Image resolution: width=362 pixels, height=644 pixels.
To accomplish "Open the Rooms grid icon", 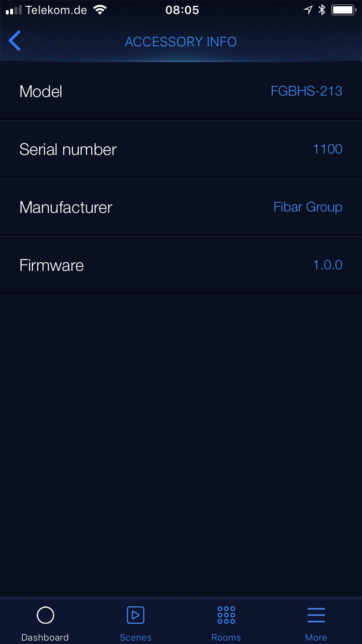I will pyautogui.click(x=226, y=615).
